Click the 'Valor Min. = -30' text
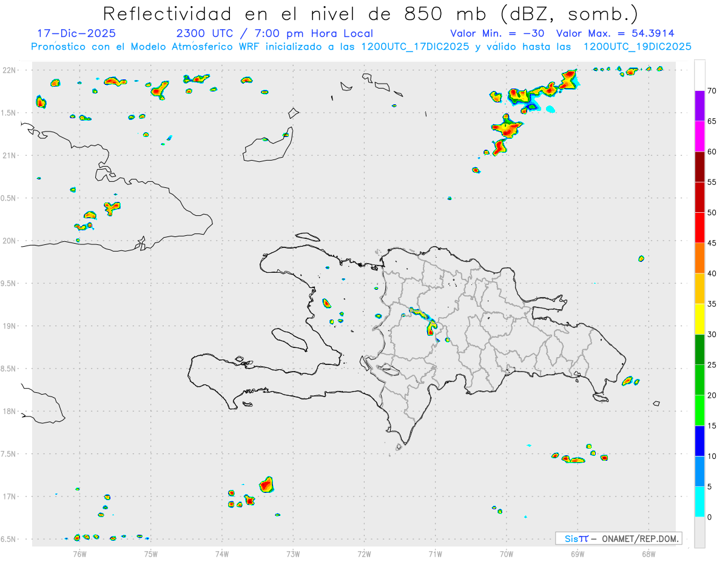This screenshot has width=728, height=562. 497,33
